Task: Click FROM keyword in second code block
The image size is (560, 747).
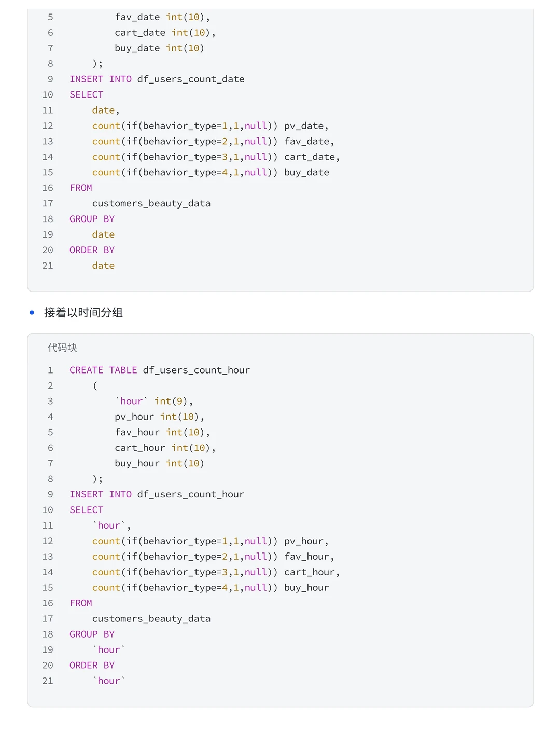Action: coord(81,603)
